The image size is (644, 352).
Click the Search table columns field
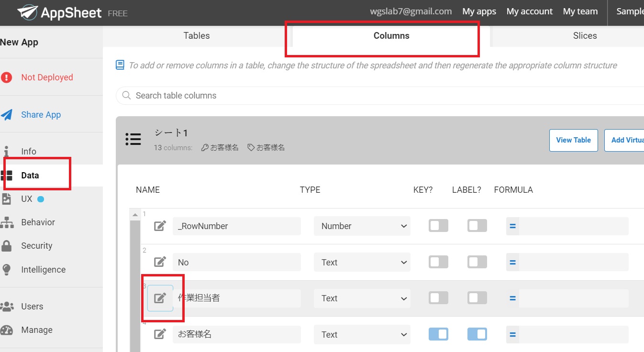[x=380, y=96]
